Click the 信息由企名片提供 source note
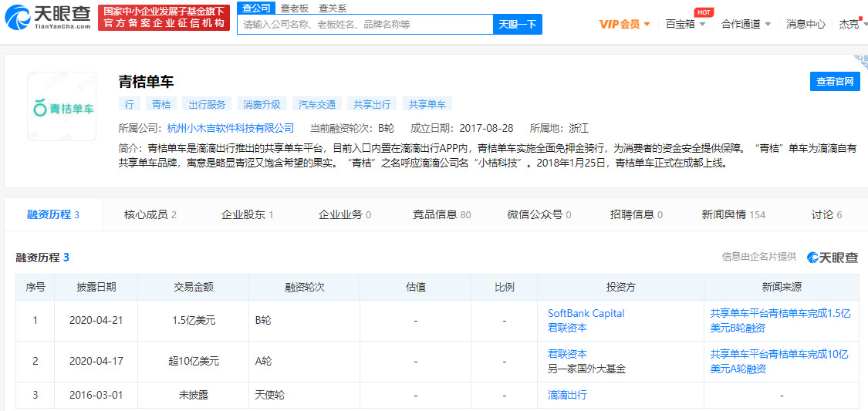 point(759,257)
